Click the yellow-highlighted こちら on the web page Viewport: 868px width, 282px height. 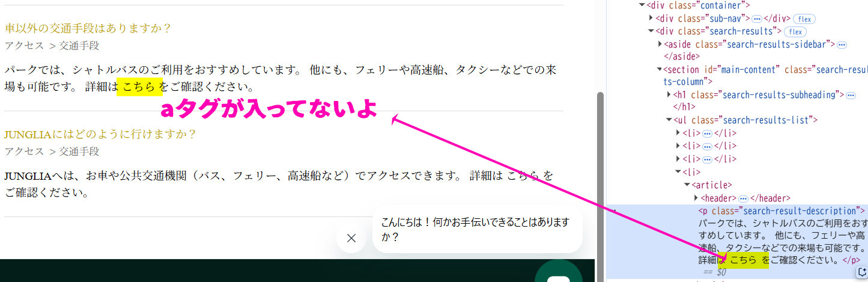pos(139,87)
